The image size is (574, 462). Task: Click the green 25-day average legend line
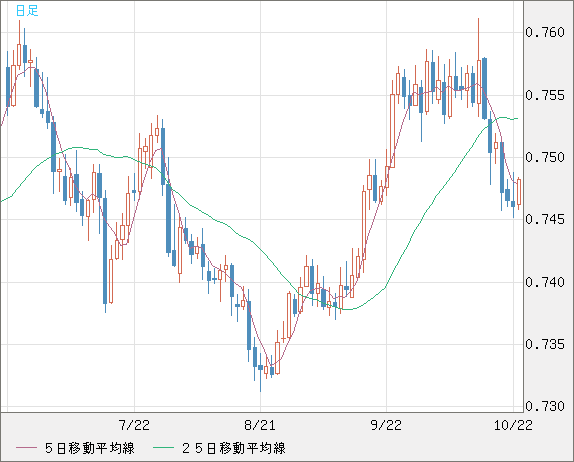163,448
